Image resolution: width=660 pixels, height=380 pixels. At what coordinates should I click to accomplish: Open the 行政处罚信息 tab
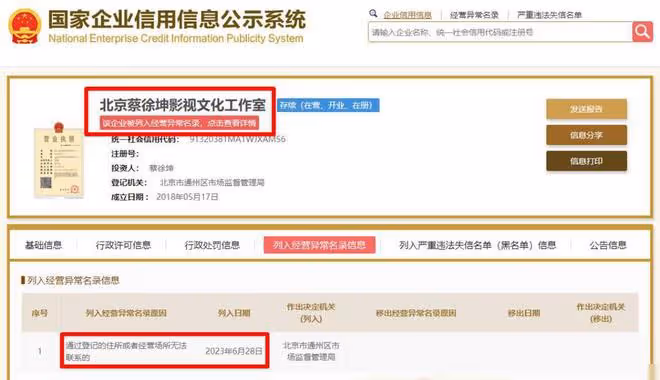coord(212,245)
